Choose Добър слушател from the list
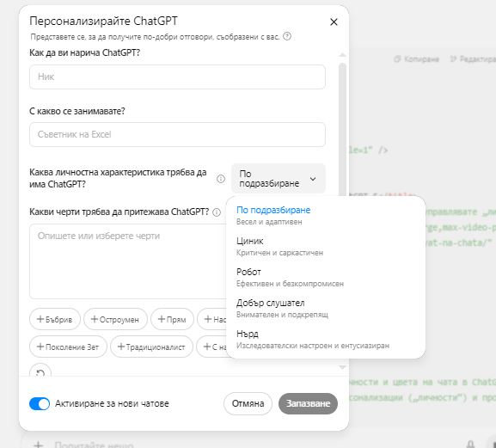The width and height of the screenshot is (496, 448). 326,309
